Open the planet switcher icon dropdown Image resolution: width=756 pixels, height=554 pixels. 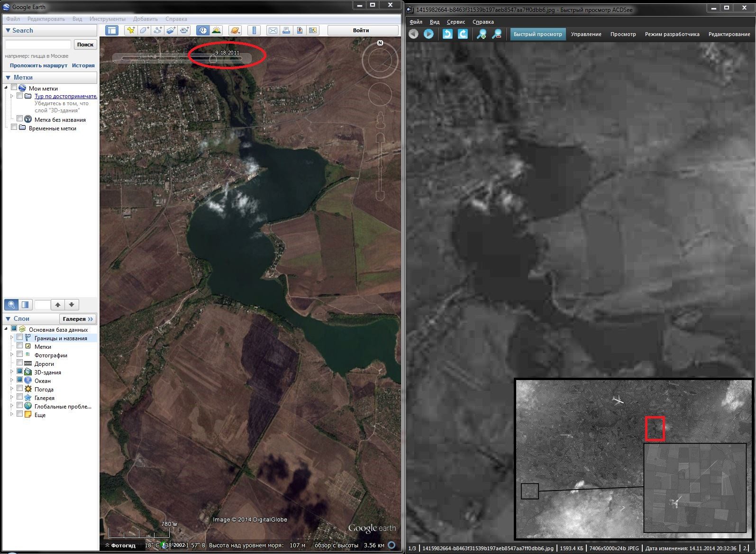235,30
